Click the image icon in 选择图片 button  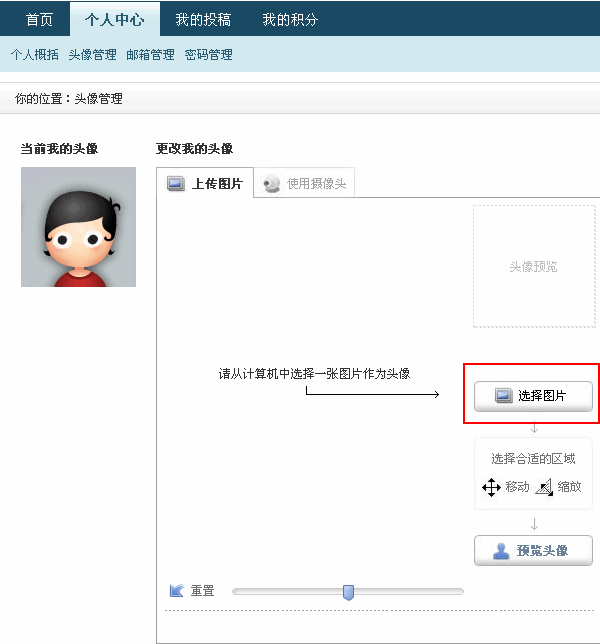[504, 396]
